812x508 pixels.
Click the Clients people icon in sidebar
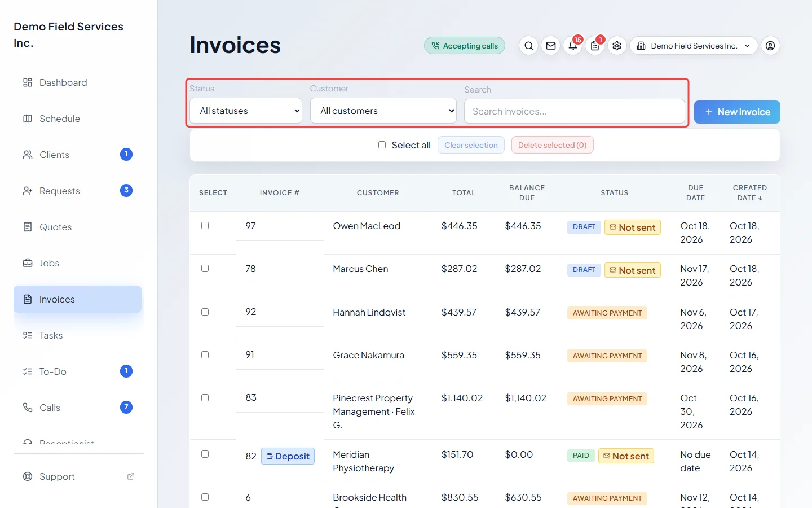coord(28,155)
